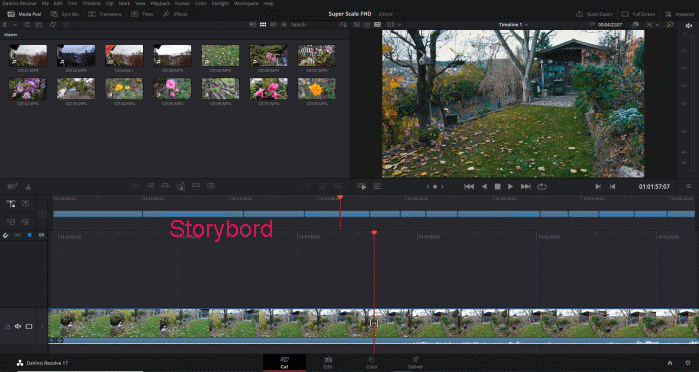The width and height of the screenshot is (699, 372).
Task: Click the Mark Out button
Action: [613, 186]
